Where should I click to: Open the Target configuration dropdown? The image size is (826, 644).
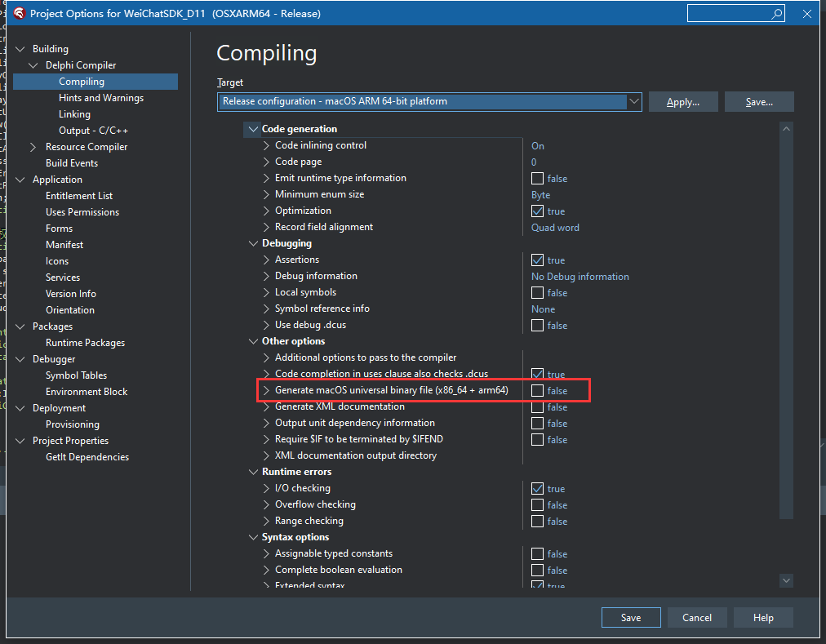click(x=633, y=101)
